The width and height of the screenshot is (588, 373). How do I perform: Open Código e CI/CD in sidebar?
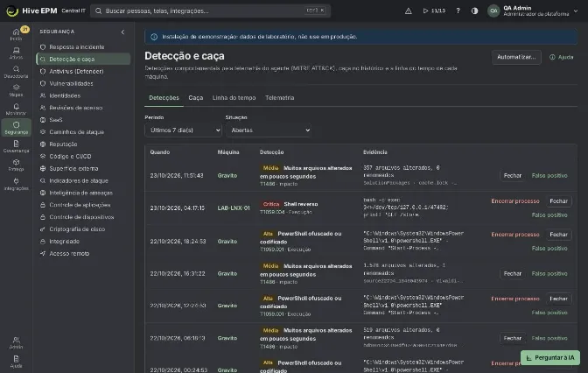[x=83, y=156]
